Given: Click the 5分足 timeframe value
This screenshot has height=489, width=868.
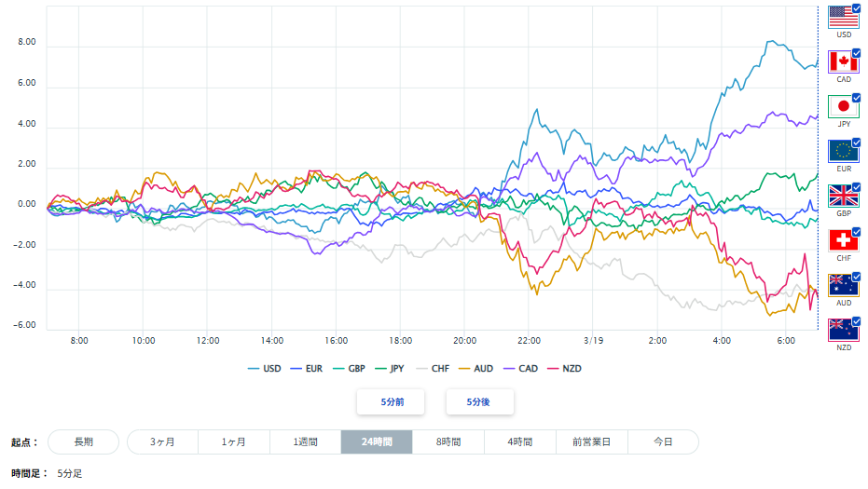Looking at the screenshot, I should tap(70, 473).
